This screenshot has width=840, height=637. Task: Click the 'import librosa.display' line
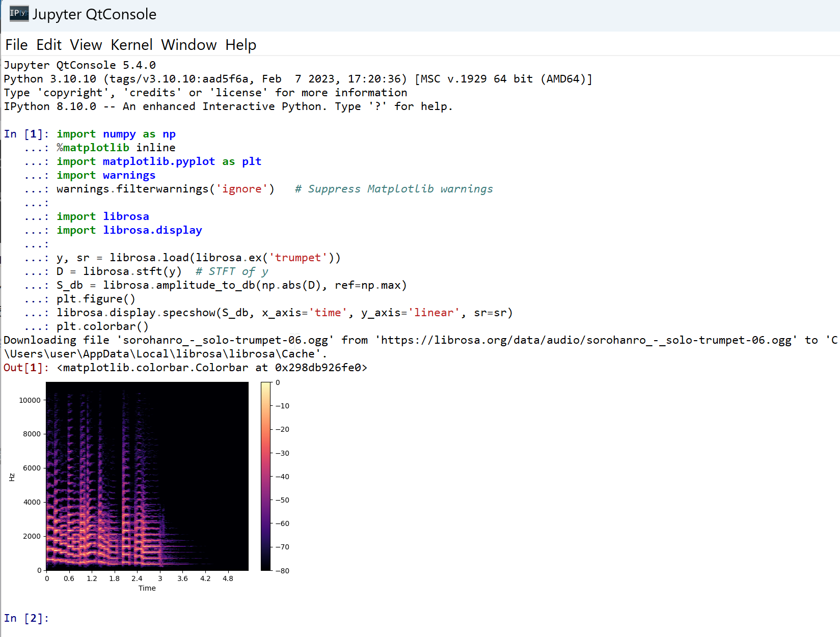(129, 230)
